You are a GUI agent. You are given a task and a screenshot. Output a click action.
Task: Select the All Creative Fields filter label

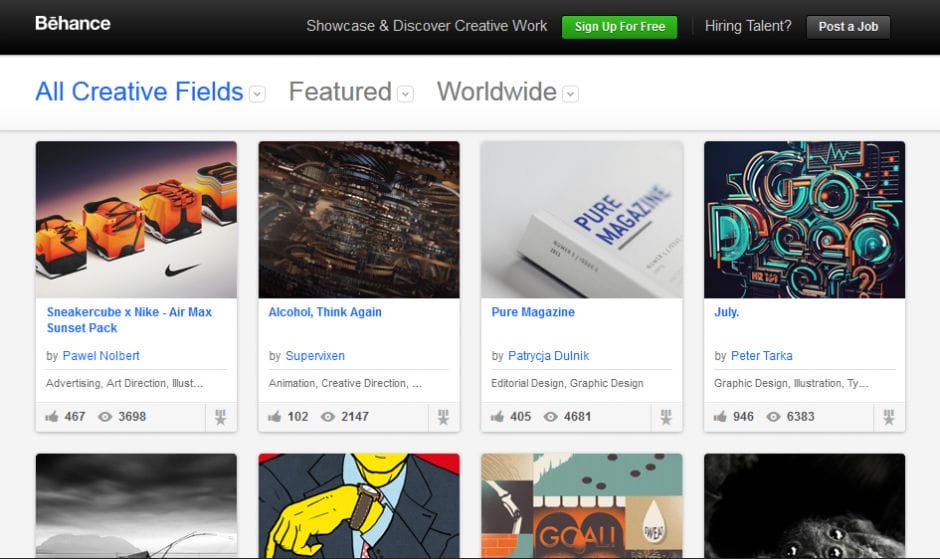(x=139, y=92)
